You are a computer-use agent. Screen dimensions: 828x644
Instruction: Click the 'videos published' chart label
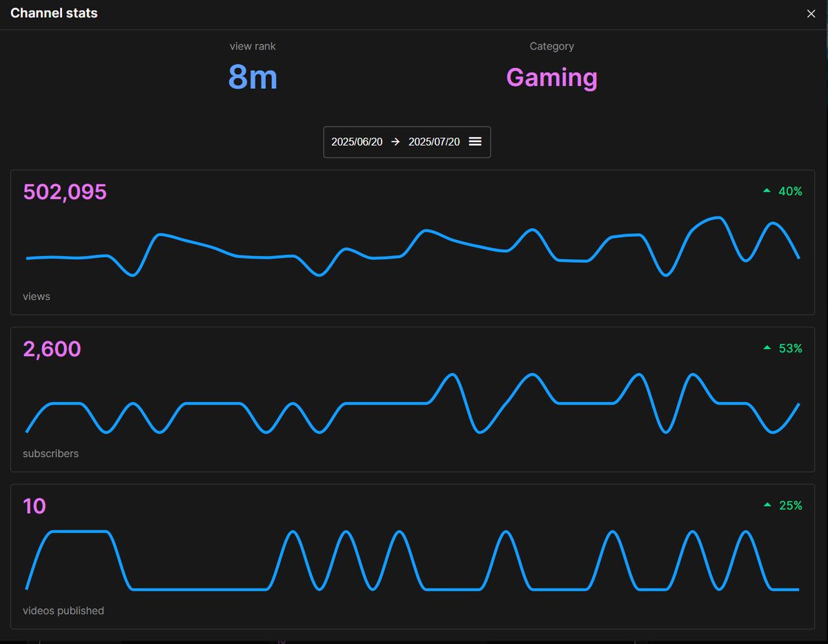point(63,611)
